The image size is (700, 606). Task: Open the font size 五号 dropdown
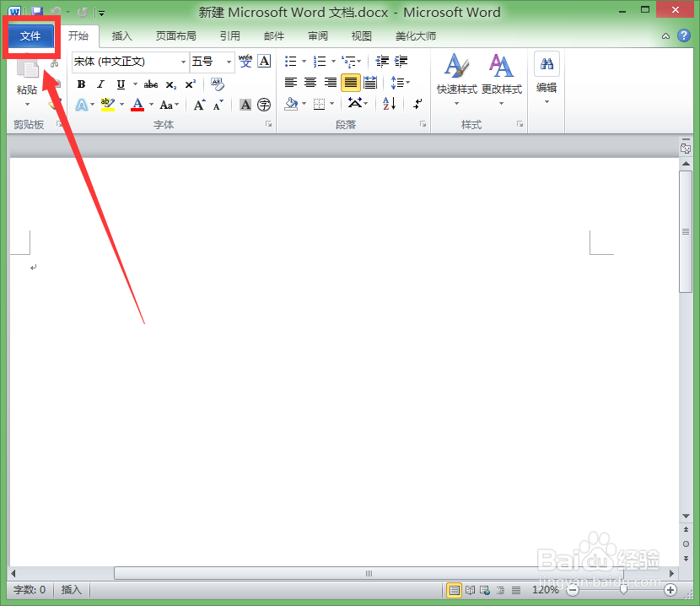(229, 62)
